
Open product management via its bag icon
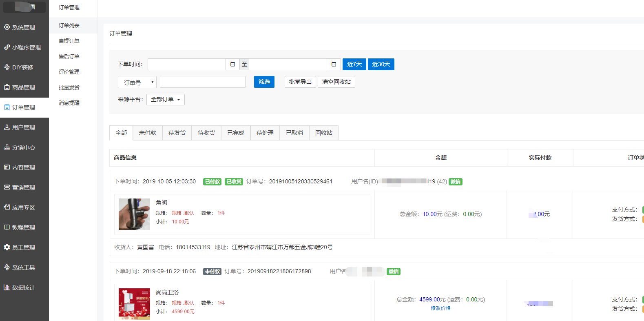tap(7, 87)
